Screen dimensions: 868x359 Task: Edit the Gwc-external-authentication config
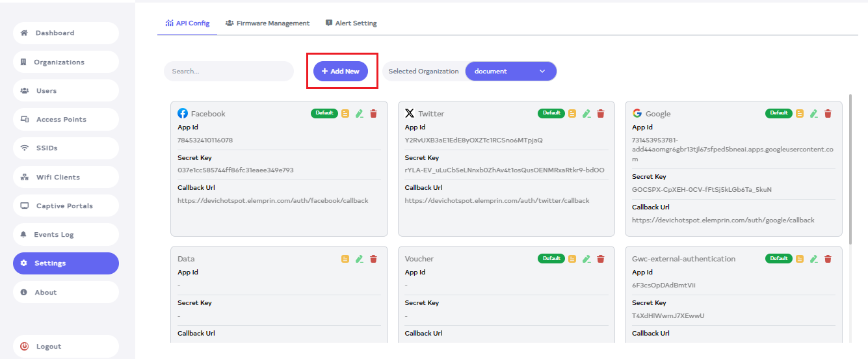pyautogui.click(x=813, y=259)
